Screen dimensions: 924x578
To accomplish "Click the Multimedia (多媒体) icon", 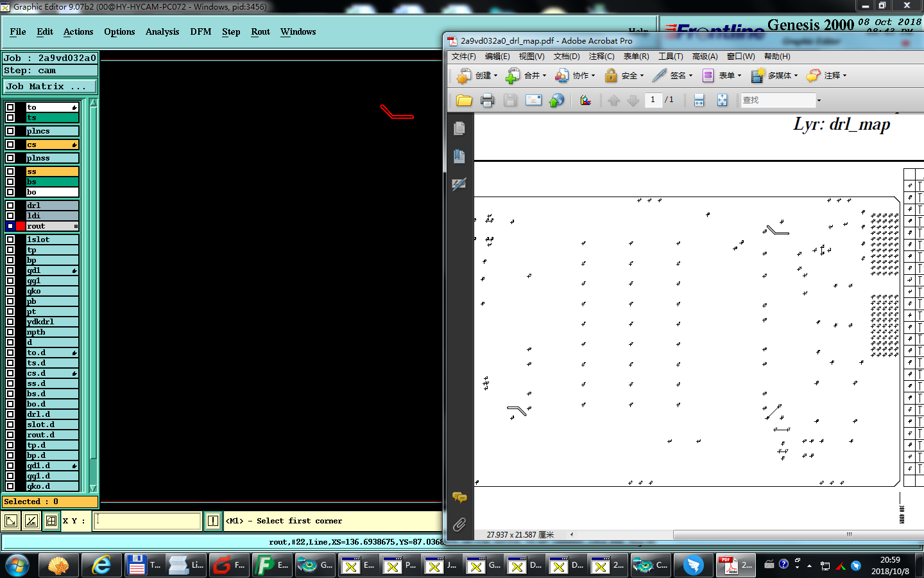I will click(758, 76).
